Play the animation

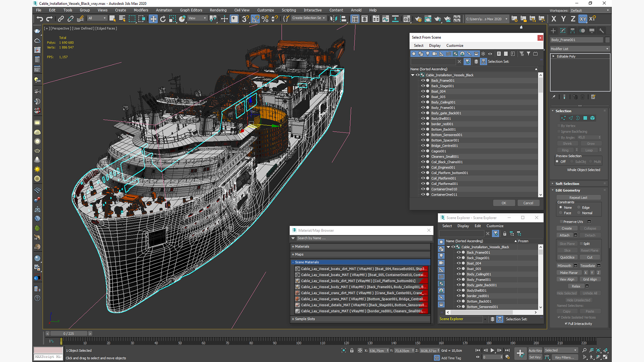pyautogui.click(x=492, y=350)
